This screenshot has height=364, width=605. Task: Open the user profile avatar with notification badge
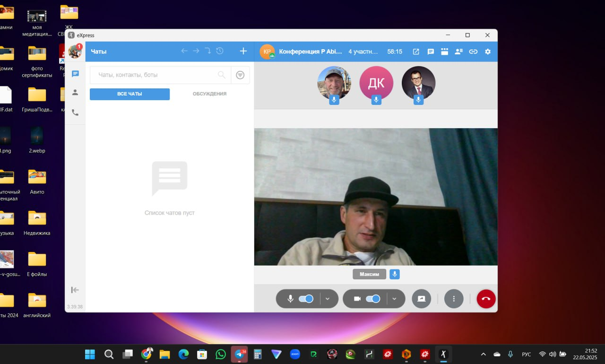[x=75, y=51]
